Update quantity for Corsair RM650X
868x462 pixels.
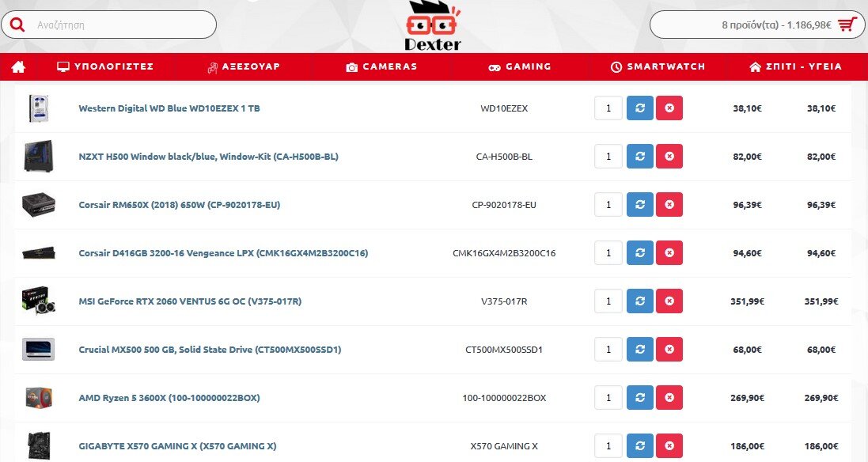pos(640,204)
